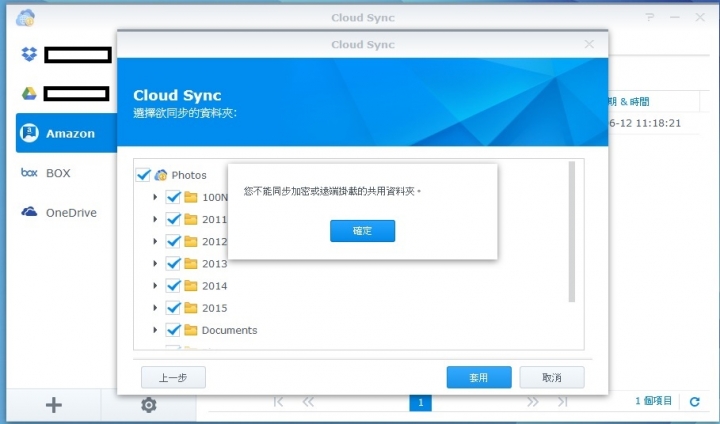Uncheck the 2015 folder checkbox

(x=173, y=308)
